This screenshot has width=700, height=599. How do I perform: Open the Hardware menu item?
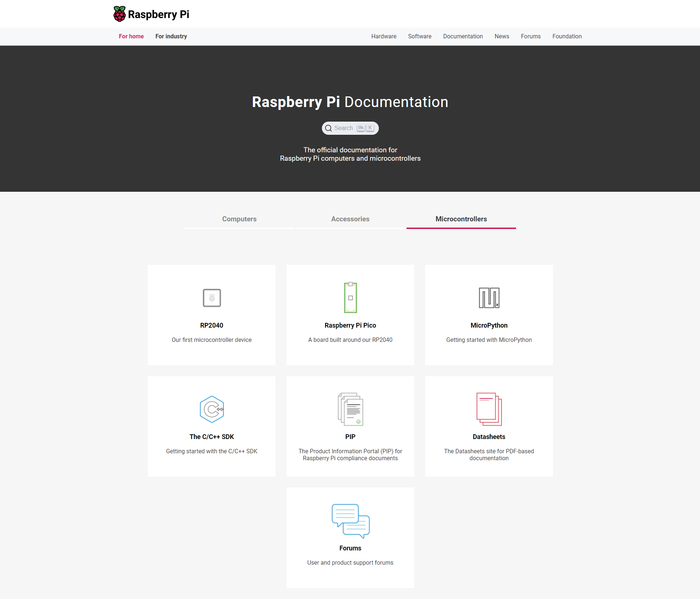point(384,37)
